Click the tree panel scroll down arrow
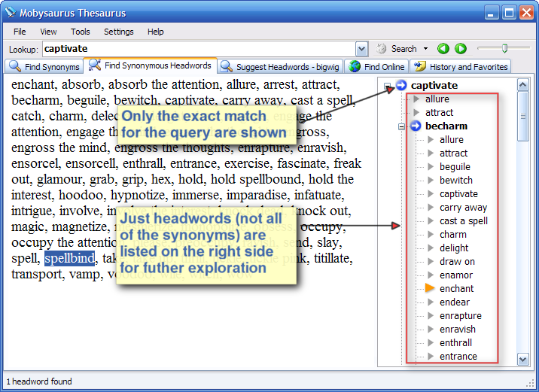 click(x=523, y=360)
